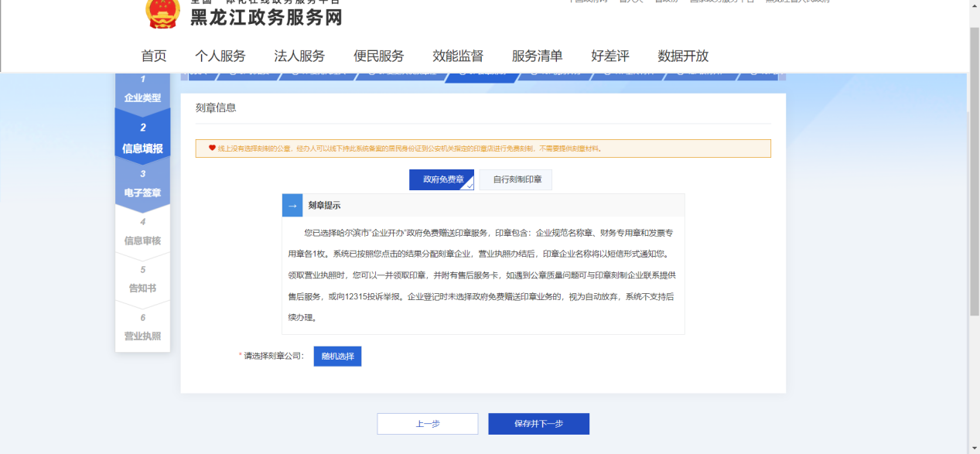This screenshot has height=454, width=980.
Task: Open the 便民服务 menu item
Action: [x=379, y=56]
